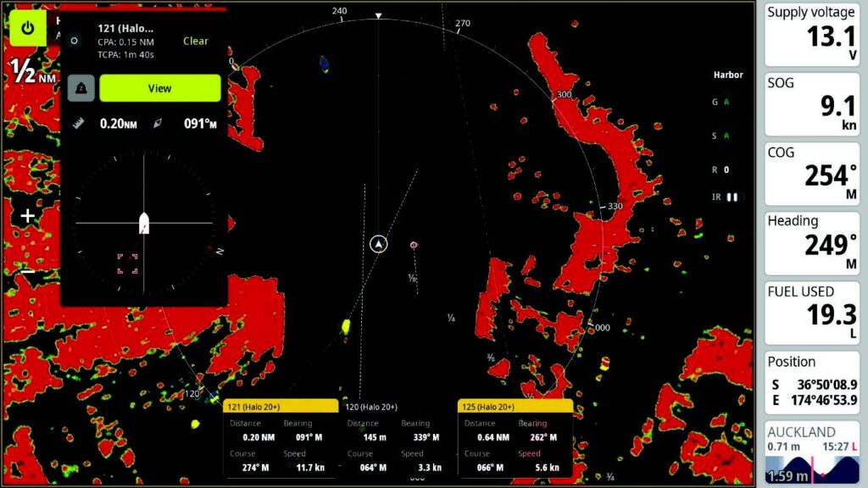Screen dimensions: 868x488
Task: Tap the target alarm bell icon
Action: 81,88
